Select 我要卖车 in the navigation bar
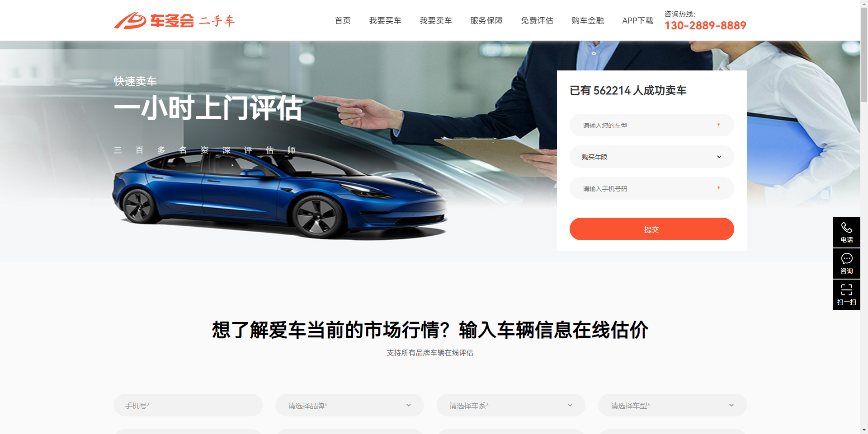The image size is (868, 434). tap(436, 20)
